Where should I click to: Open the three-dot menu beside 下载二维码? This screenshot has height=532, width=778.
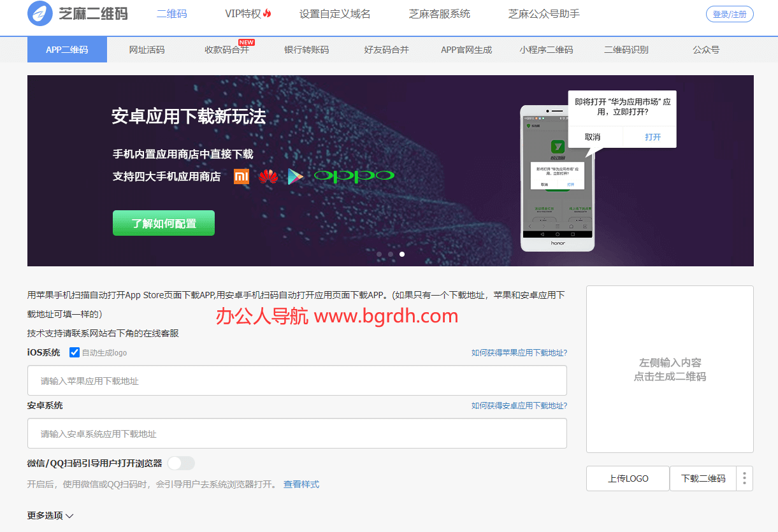click(x=744, y=478)
